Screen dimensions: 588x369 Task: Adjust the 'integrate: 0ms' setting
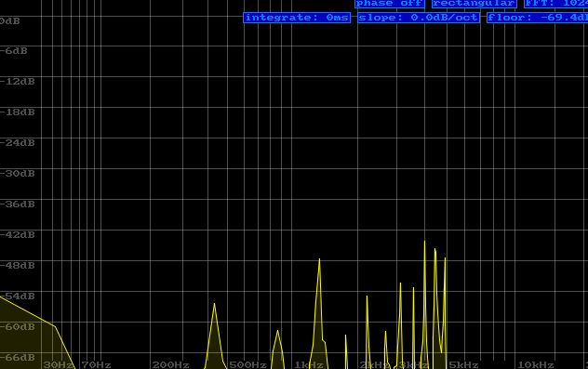point(297,18)
